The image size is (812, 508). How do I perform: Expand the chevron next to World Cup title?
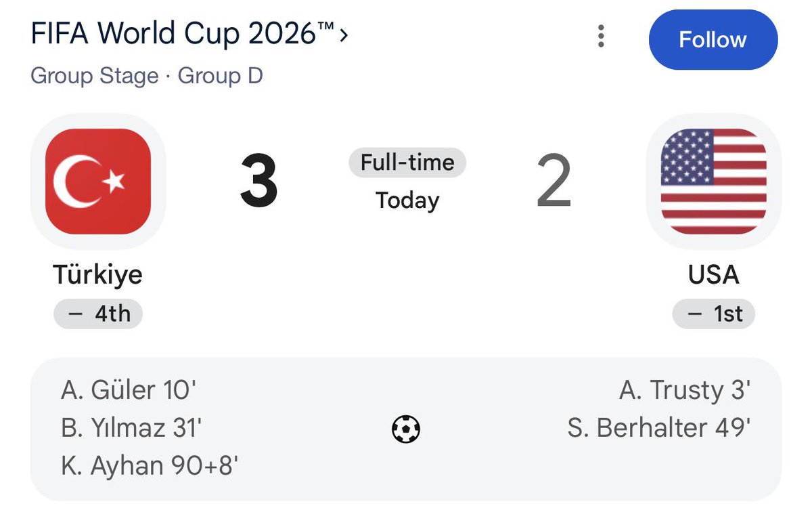[344, 35]
